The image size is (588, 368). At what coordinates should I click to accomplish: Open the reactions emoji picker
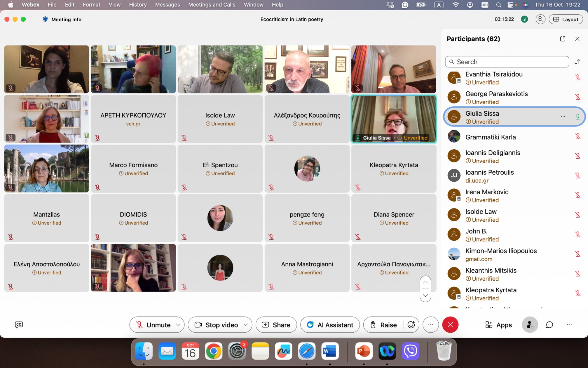click(411, 324)
